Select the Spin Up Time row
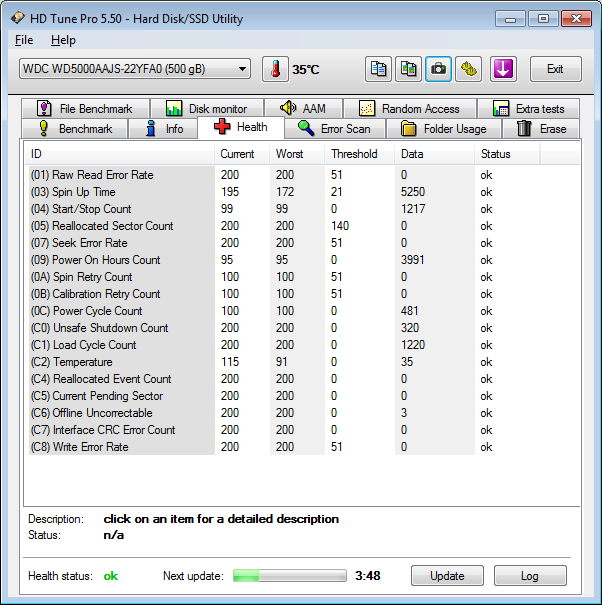The height and width of the screenshot is (605, 602). [304, 192]
